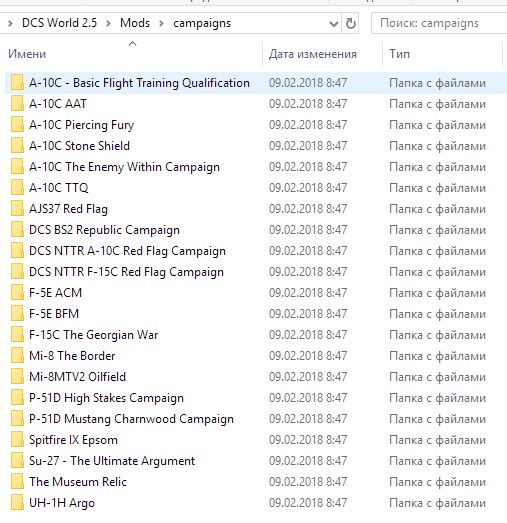Click the 'Поиск: campaigns' search field

click(x=439, y=23)
